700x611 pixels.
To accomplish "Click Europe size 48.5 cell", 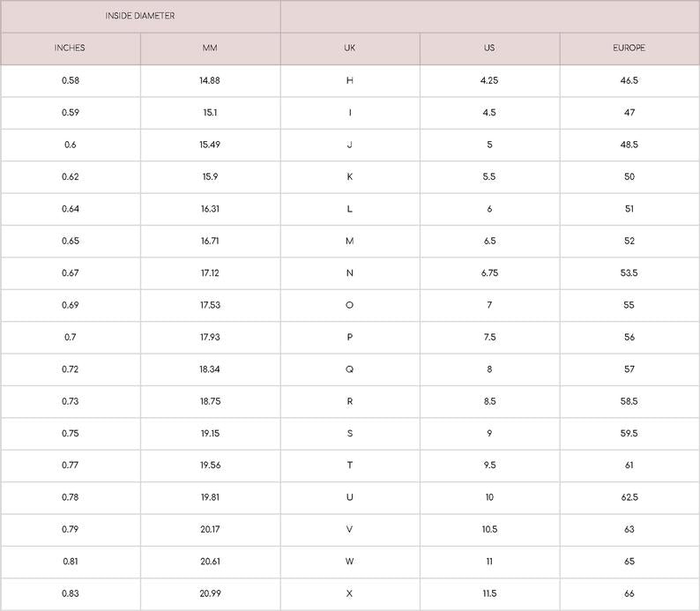I will pyautogui.click(x=629, y=145).
